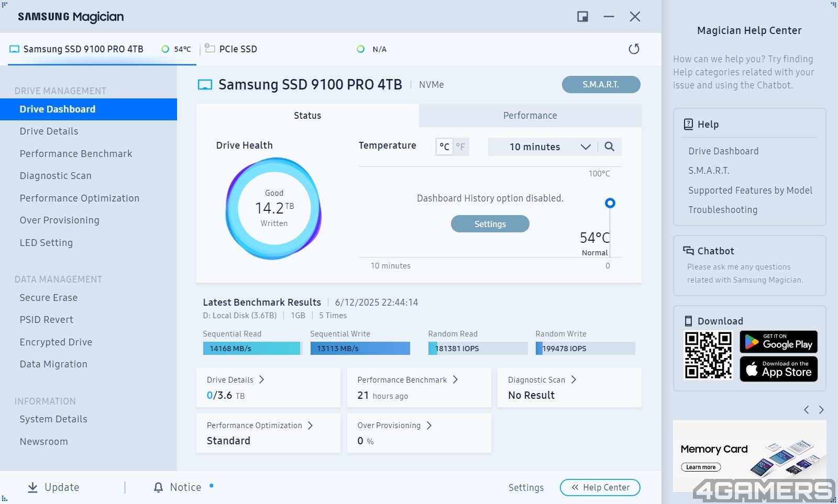Open LED Setting in sidebar
This screenshot has height=504, width=838.
pyautogui.click(x=89, y=243)
